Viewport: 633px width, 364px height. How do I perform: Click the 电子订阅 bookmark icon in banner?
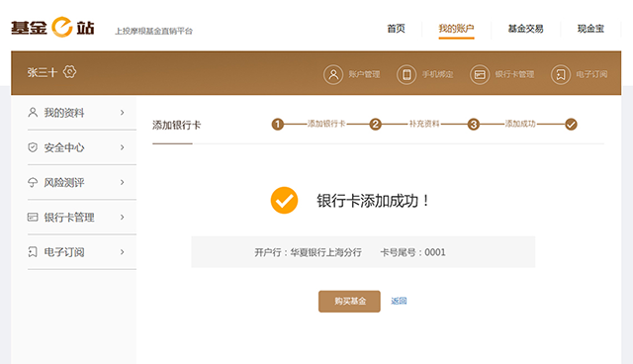561,74
